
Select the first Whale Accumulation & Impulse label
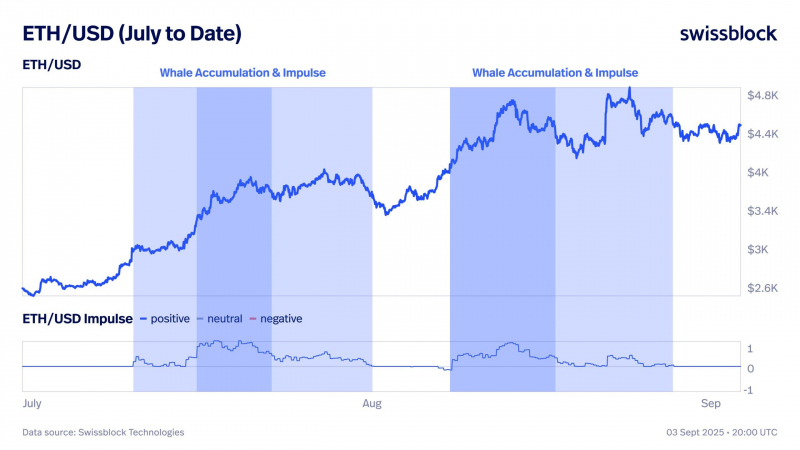(242, 73)
